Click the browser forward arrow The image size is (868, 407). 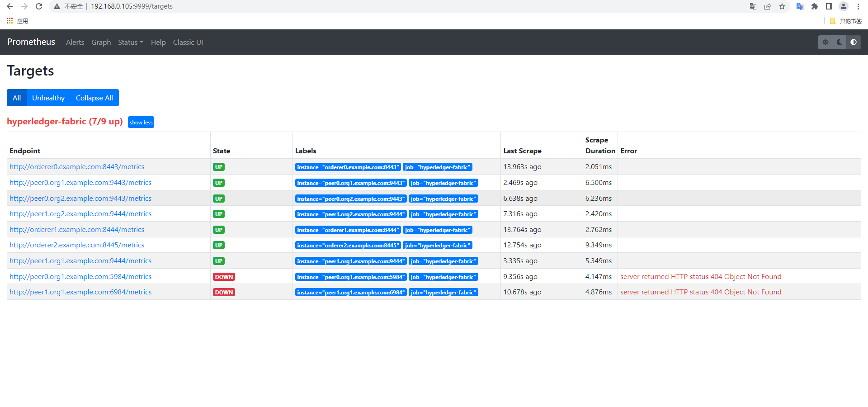[24, 6]
